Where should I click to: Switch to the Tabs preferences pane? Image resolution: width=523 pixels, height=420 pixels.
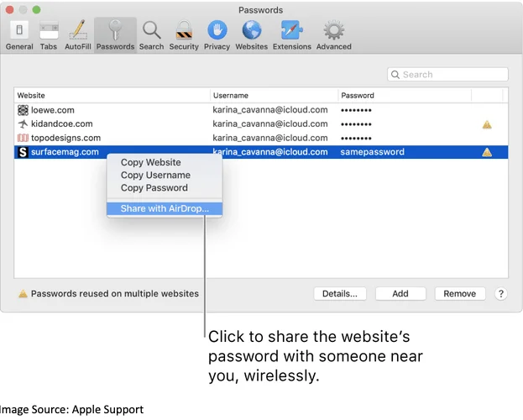pyautogui.click(x=49, y=34)
